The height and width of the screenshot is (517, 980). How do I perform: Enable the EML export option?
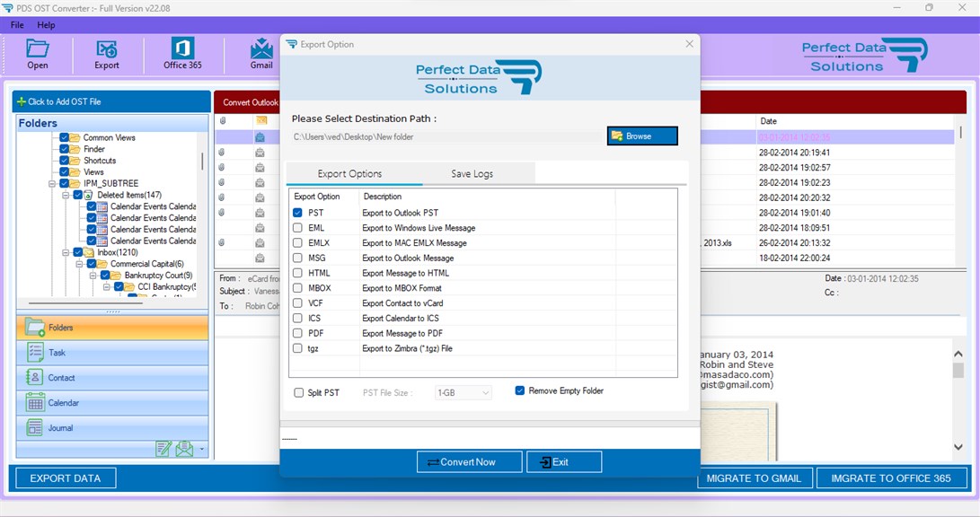[x=296, y=227]
